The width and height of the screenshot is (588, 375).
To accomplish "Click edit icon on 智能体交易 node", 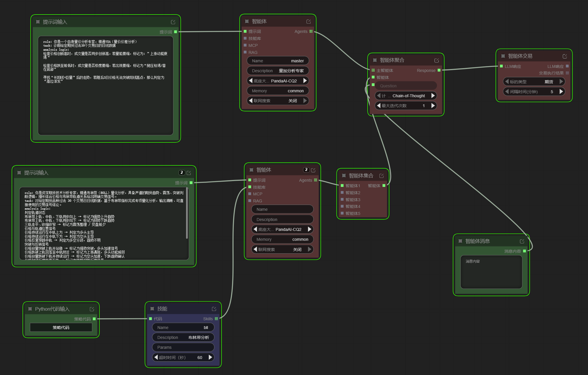I will [x=565, y=56].
